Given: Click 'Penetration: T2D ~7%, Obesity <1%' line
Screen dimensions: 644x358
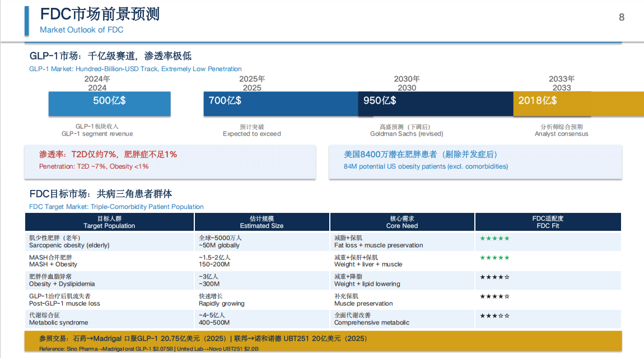Looking at the screenshot, I should (x=94, y=166).
